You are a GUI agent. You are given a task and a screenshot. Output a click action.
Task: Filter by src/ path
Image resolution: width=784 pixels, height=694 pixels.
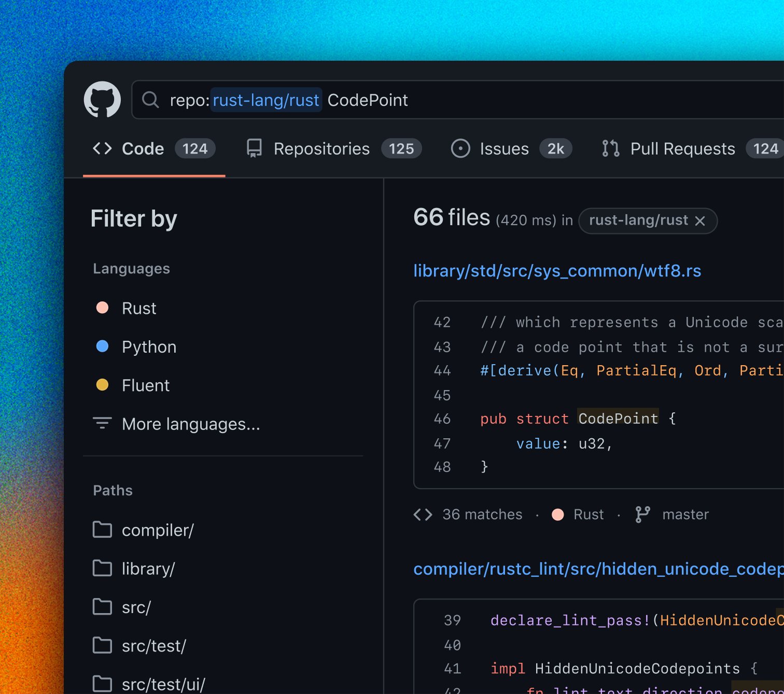click(136, 607)
